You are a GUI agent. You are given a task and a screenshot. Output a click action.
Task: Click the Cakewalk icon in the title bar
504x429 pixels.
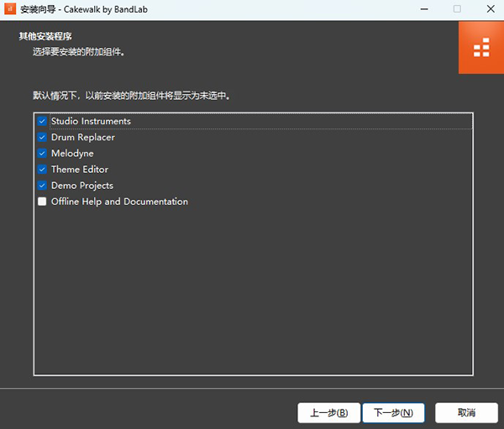(x=10, y=9)
